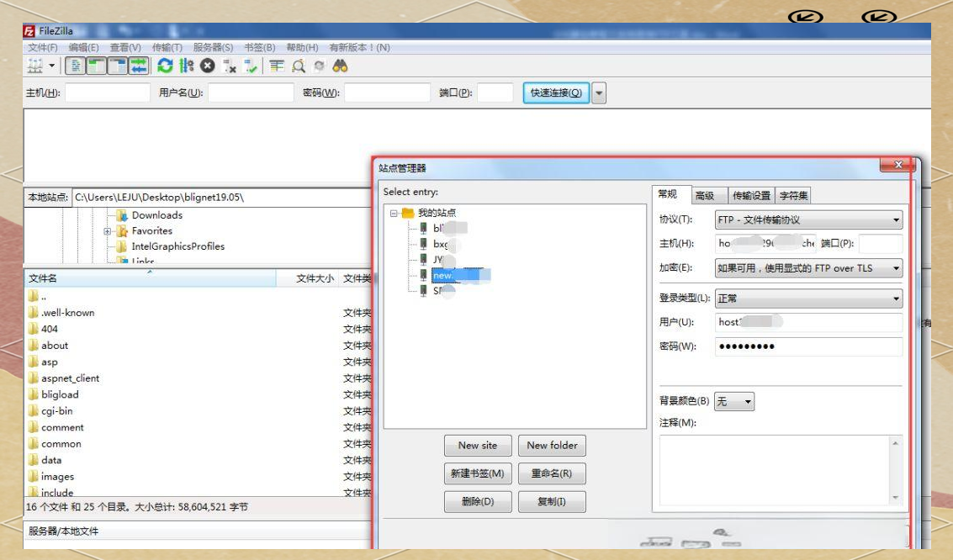Image resolution: width=953 pixels, height=560 pixels.
Task: Toggle local directory tree view icon
Action: pyautogui.click(x=97, y=66)
